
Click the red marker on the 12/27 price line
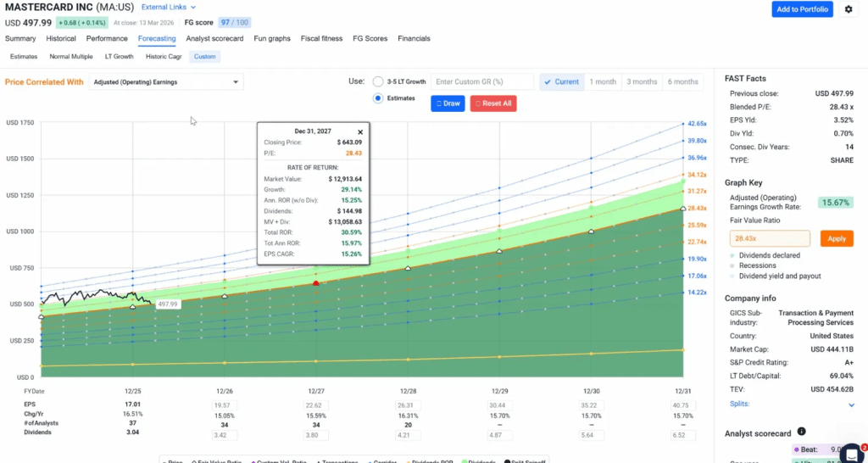(x=316, y=283)
